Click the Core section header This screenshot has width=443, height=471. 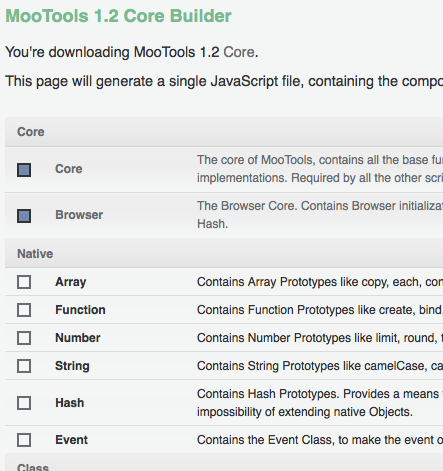[224, 132]
